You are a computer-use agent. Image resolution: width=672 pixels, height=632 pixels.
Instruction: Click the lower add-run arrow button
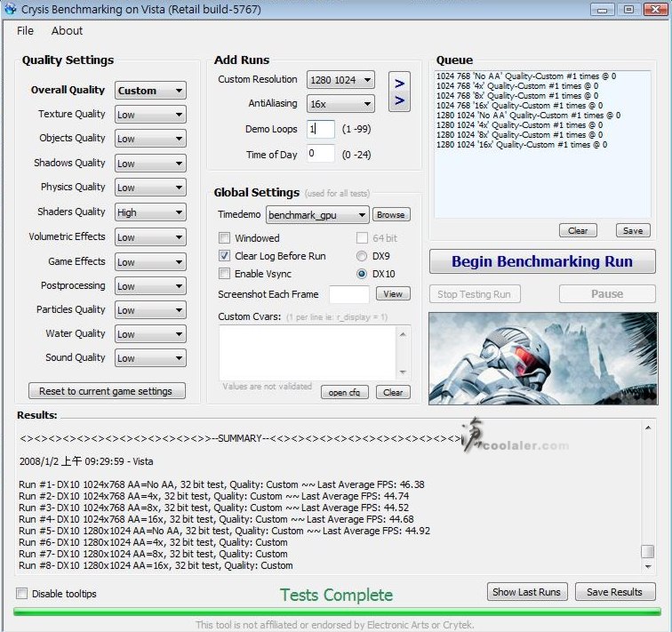tap(399, 100)
